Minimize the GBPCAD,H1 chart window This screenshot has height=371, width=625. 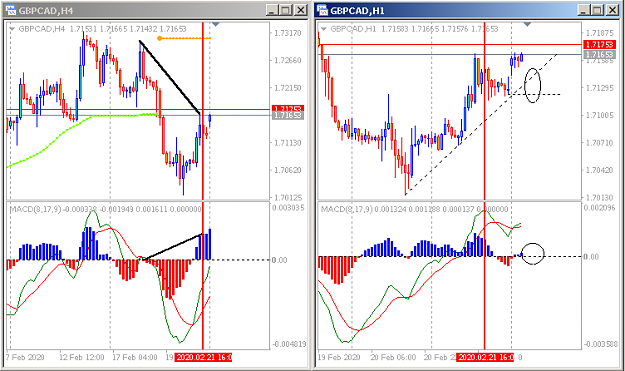tap(584, 10)
